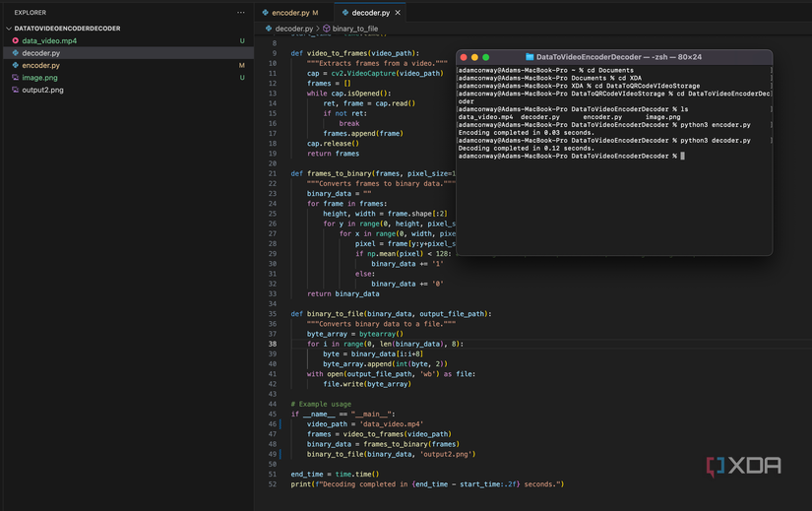Click the Terminal window title bar text

[x=619, y=57]
